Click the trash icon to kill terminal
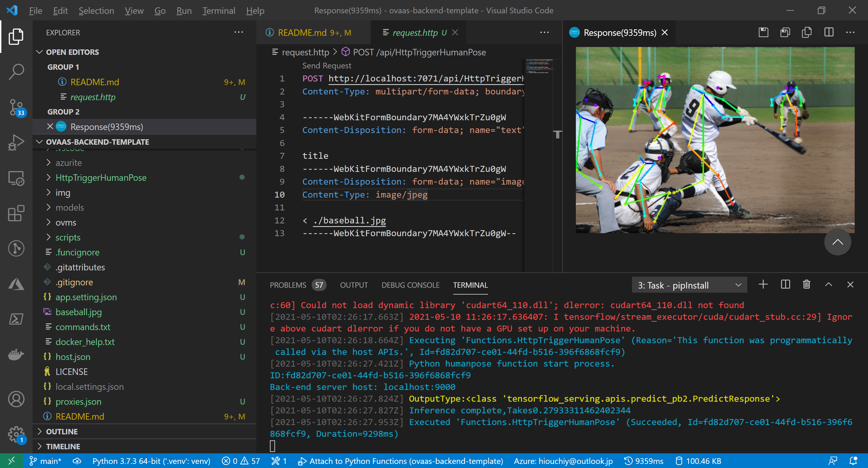Viewport: 868px width, 468px height. 806,284
